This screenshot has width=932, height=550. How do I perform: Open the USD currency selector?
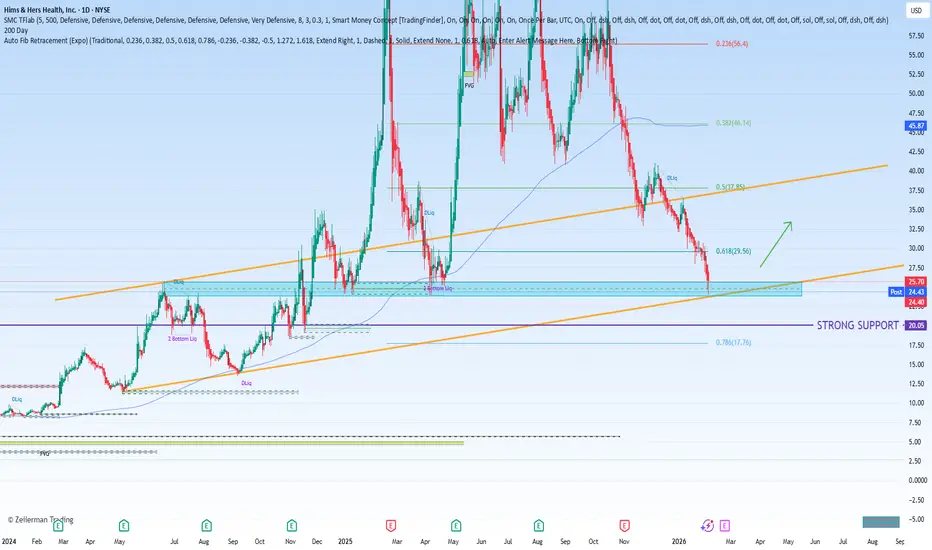(x=916, y=11)
